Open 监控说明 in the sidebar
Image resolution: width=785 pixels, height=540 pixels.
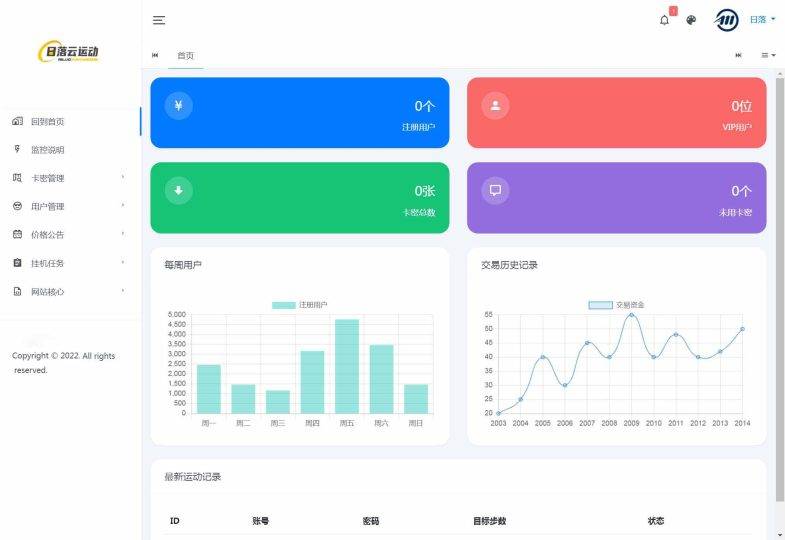point(47,150)
